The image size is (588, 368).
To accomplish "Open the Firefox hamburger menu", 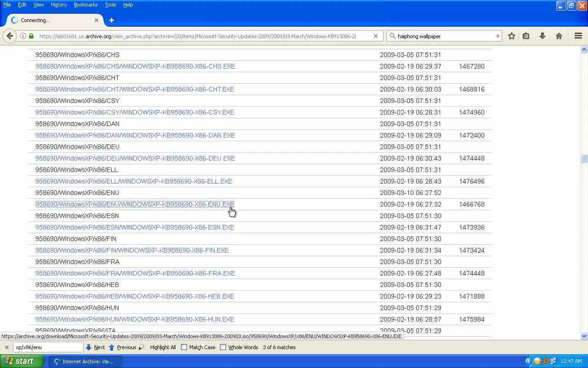I will click(x=578, y=36).
